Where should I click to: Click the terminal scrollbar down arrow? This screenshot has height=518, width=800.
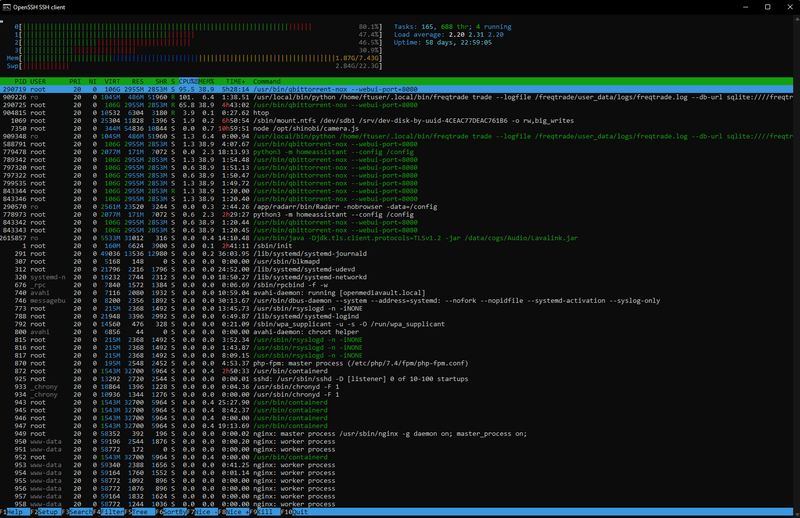(x=796, y=514)
